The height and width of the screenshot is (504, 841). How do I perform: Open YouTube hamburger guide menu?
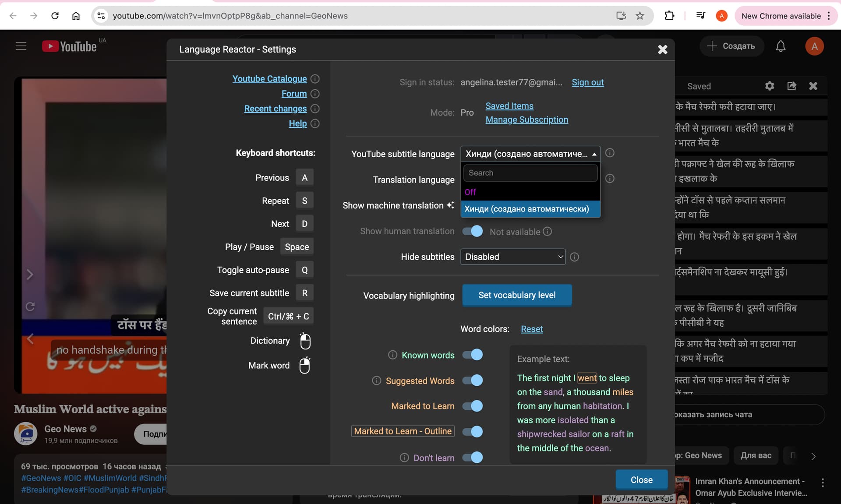tap(21, 46)
